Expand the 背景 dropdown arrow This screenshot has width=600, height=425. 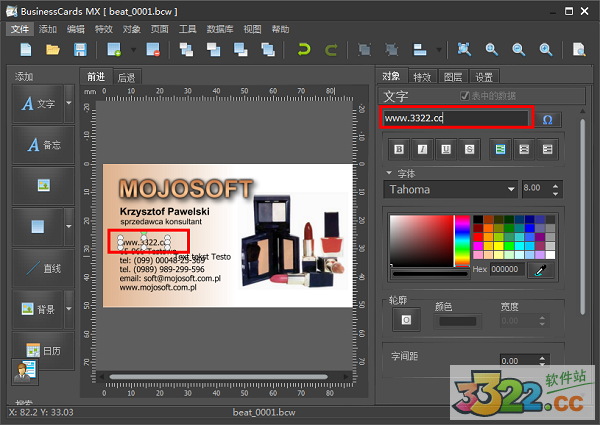click(69, 309)
